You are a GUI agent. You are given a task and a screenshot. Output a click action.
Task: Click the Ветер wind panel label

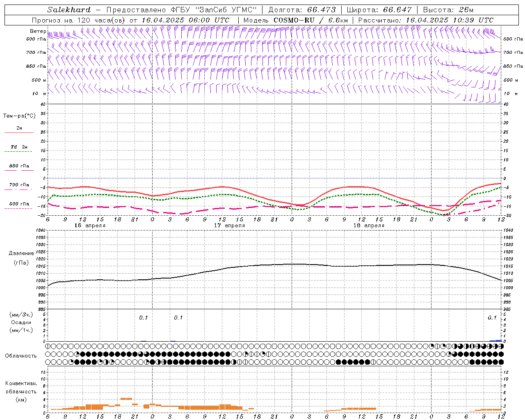pos(38,31)
